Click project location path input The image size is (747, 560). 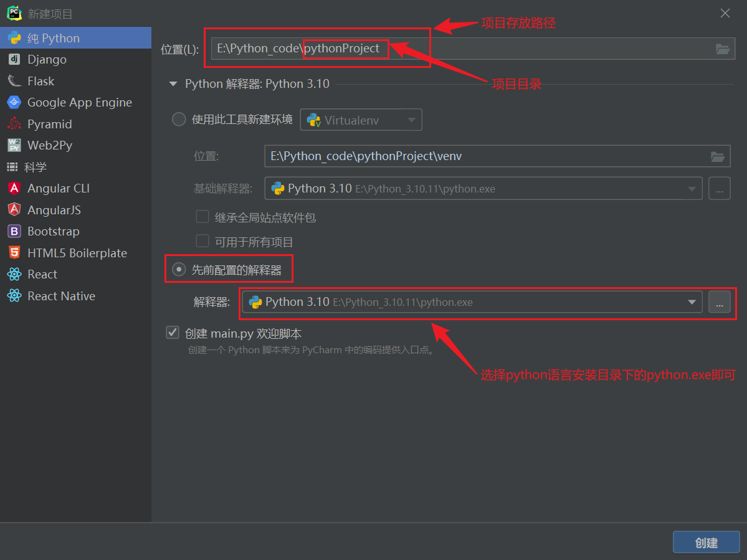pos(473,49)
